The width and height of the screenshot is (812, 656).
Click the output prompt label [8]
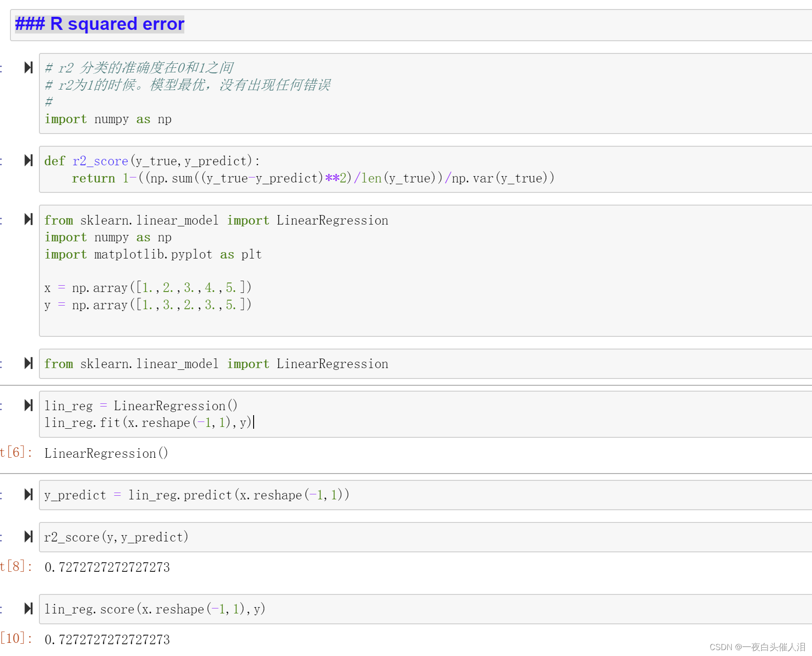pyautogui.click(x=16, y=566)
